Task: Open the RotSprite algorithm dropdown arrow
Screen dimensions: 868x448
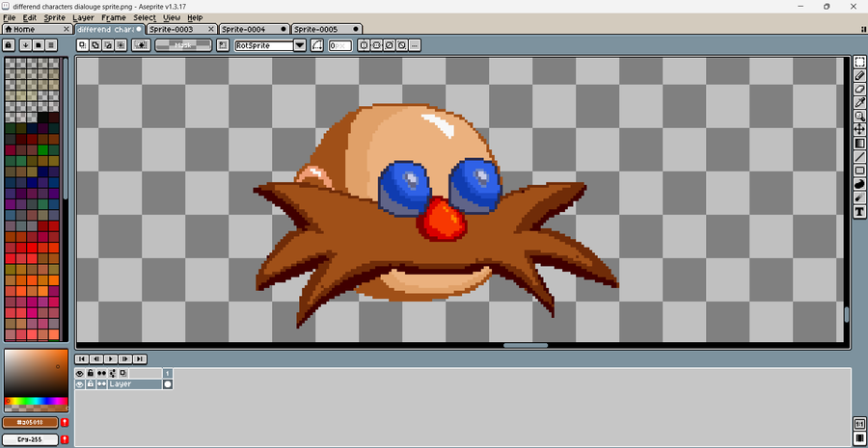Action: (300, 45)
